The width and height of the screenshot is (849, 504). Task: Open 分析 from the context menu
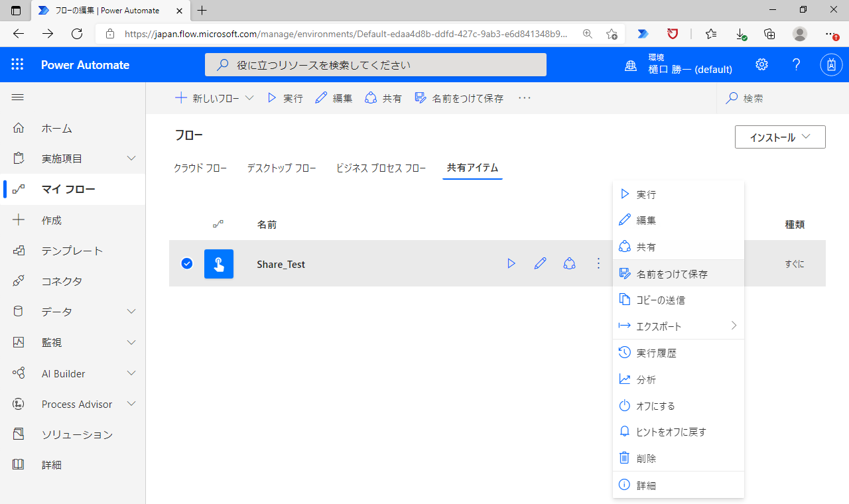click(678, 379)
